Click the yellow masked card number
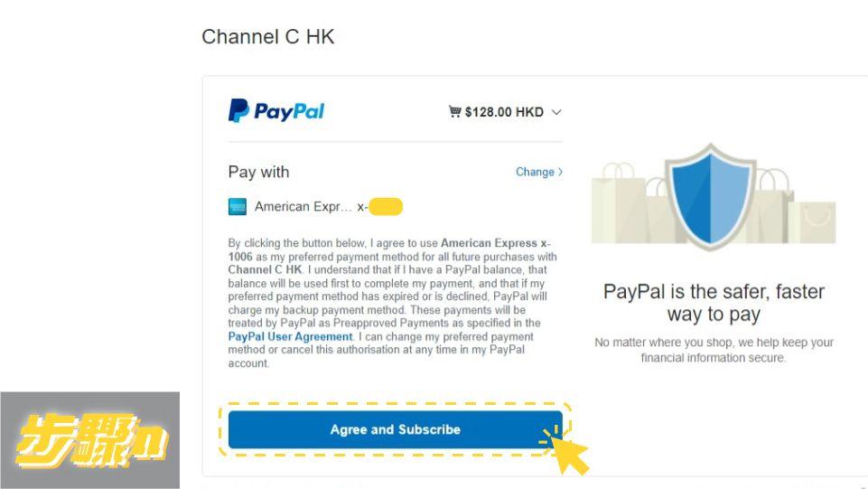This screenshot has height=489, width=868. click(386, 207)
